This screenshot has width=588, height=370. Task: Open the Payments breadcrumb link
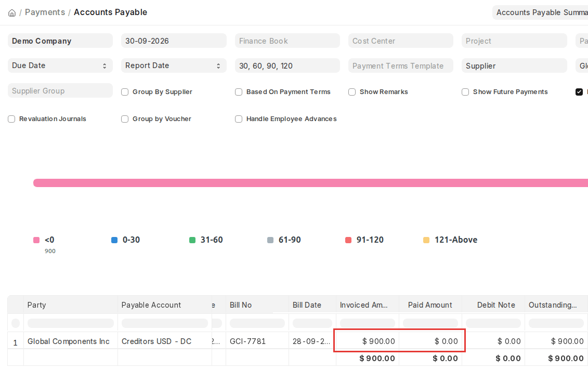45,12
